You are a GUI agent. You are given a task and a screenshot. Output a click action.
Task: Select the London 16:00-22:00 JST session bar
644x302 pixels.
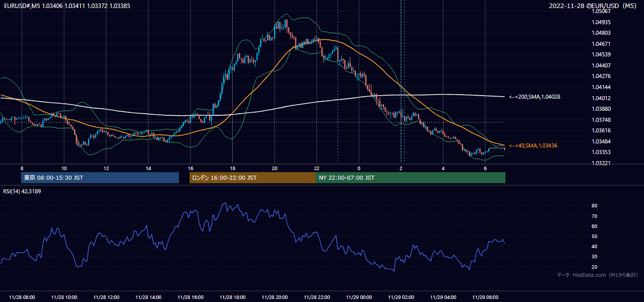[x=252, y=178]
